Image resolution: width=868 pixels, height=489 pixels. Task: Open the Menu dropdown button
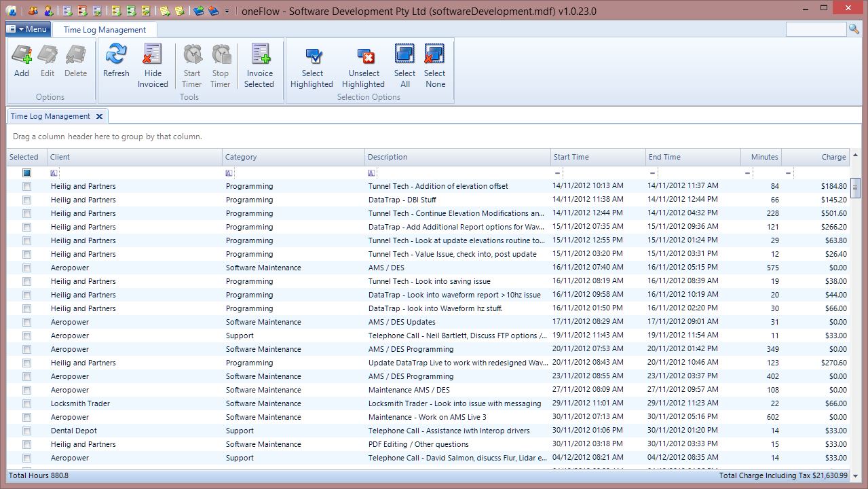point(28,29)
